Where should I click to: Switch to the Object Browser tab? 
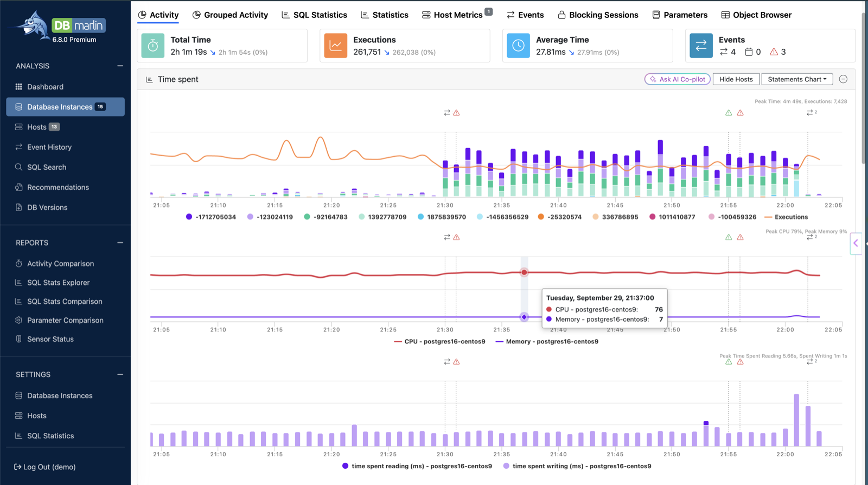(756, 15)
